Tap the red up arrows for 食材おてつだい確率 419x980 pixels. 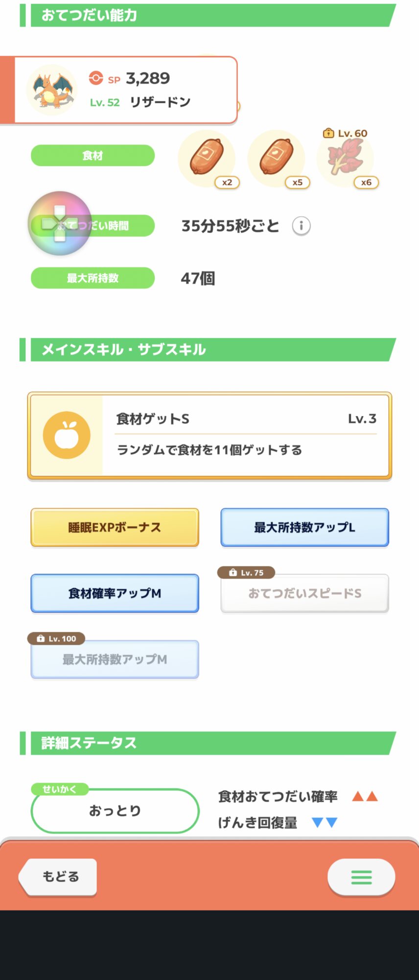365,796
